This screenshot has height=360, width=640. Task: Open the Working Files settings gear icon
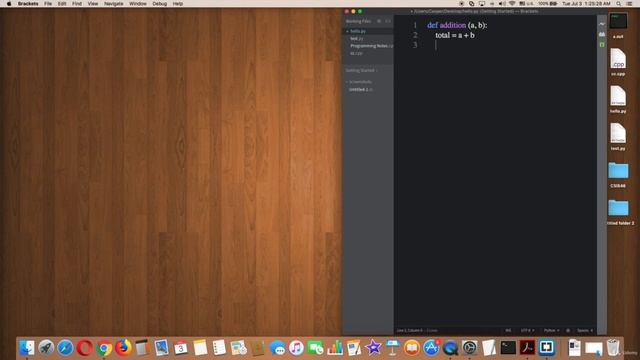(379, 21)
